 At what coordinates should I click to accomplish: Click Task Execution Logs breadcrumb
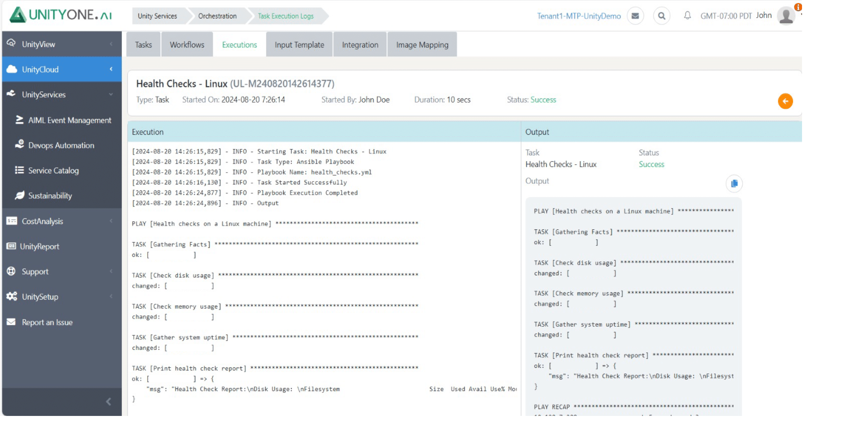[285, 16]
